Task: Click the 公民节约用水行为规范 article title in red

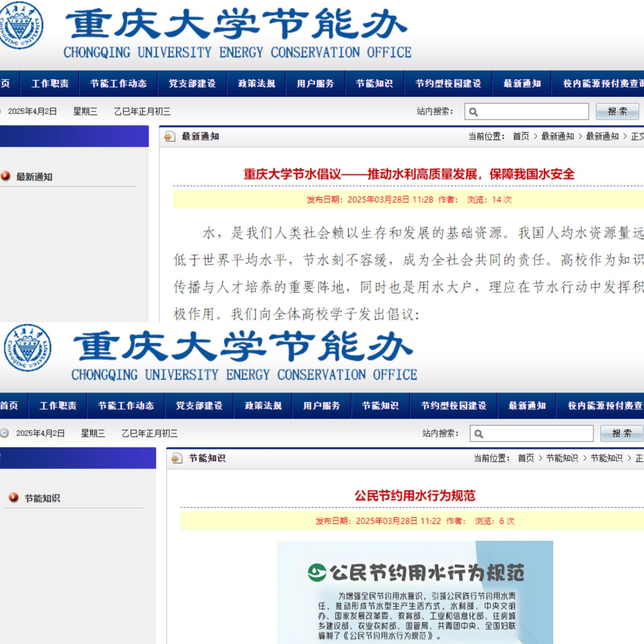Action: coord(415,495)
